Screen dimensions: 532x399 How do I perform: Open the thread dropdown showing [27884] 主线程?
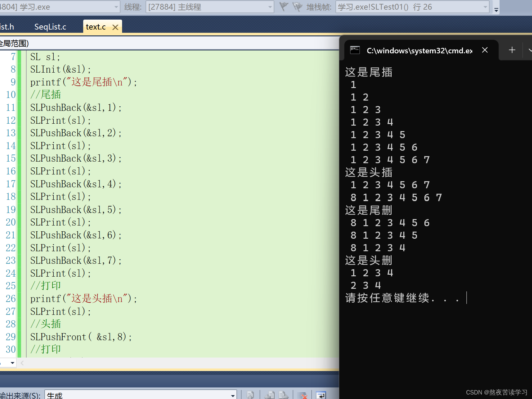[210, 7]
